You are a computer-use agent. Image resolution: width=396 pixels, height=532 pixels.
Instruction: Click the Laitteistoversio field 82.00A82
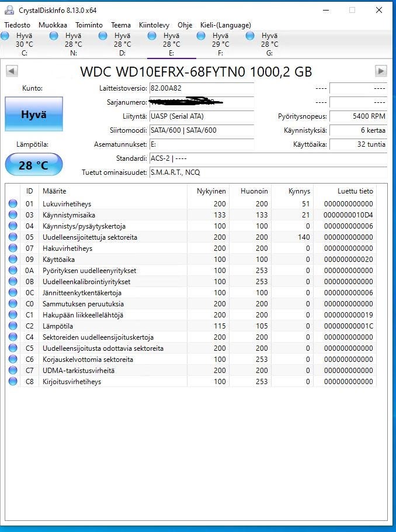click(202, 88)
